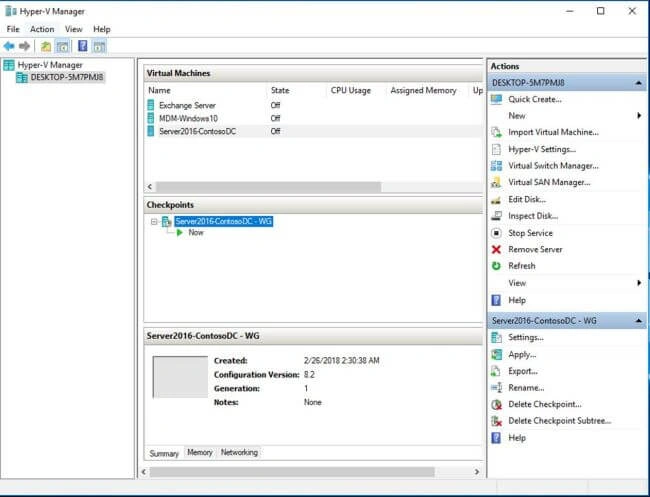Open the Help menu in menu bar
Screen dimensions: 650x497
click(x=102, y=29)
